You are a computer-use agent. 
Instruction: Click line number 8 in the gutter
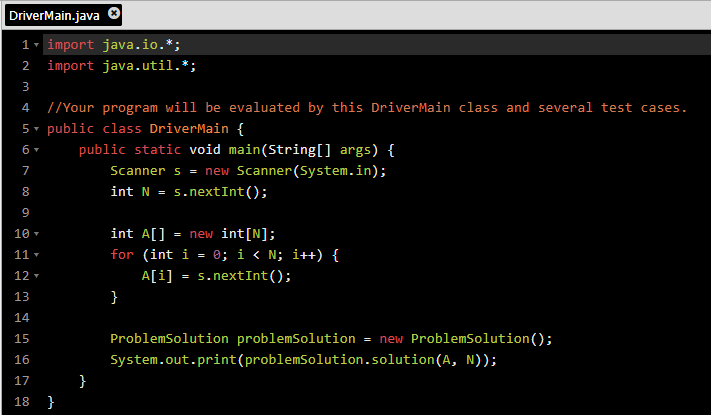click(26, 191)
